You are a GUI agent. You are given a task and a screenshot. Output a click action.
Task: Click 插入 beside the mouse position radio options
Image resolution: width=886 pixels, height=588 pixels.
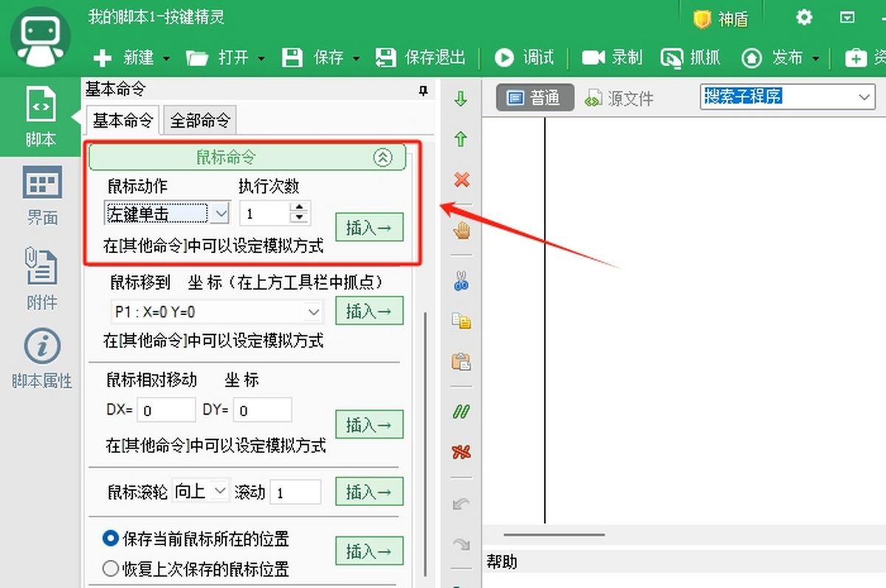(369, 551)
